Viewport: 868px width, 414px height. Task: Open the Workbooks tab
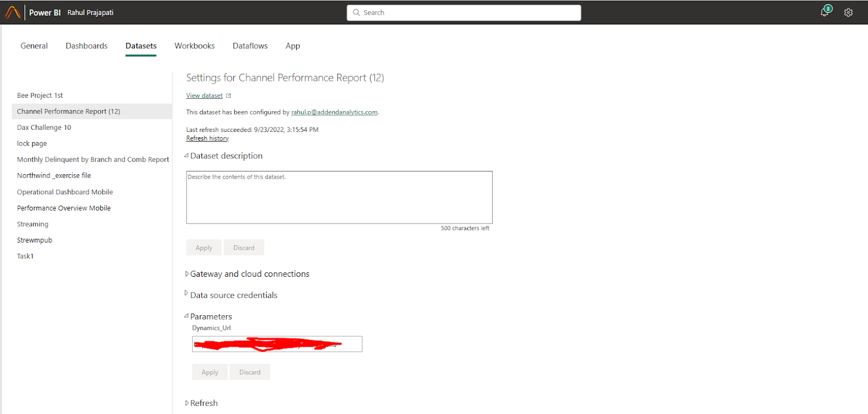pyautogui.click(x=195, y=46)
